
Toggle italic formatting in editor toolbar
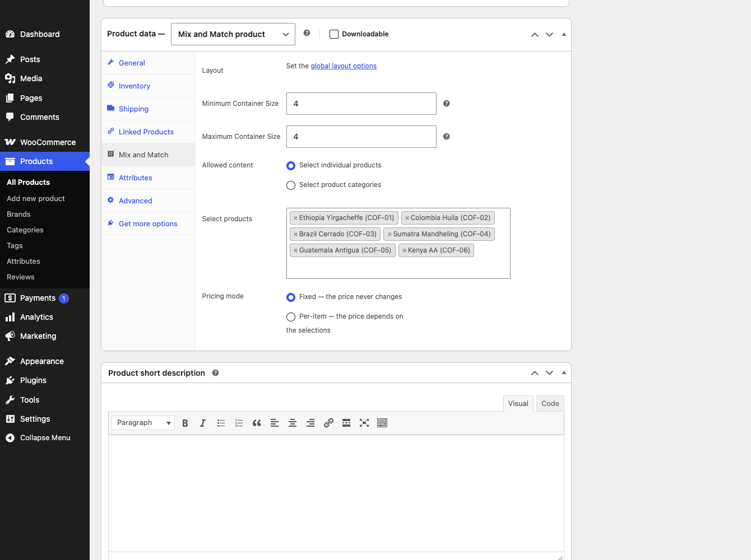coord(203,423)
